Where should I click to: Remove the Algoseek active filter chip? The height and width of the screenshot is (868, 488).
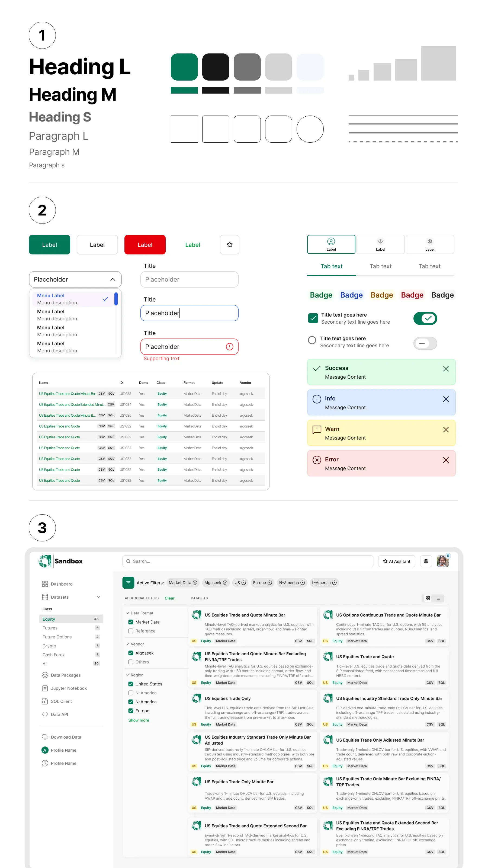coord(225,583)
